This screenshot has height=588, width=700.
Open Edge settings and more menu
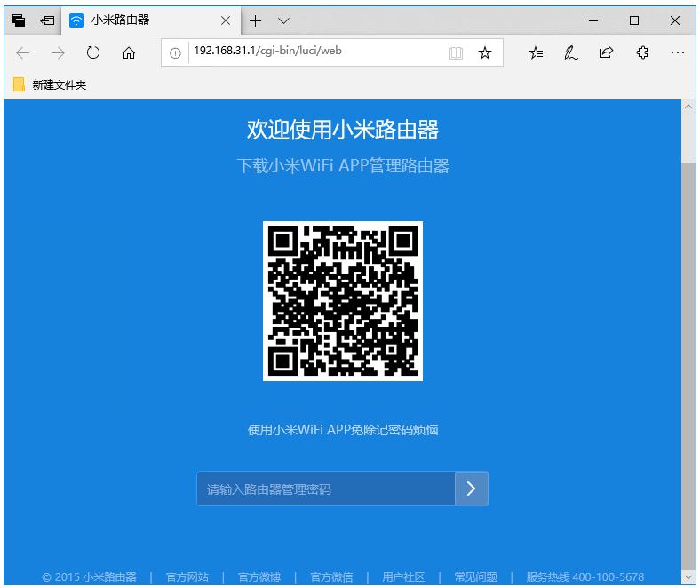pyautogui.click(x=677, y=52)
